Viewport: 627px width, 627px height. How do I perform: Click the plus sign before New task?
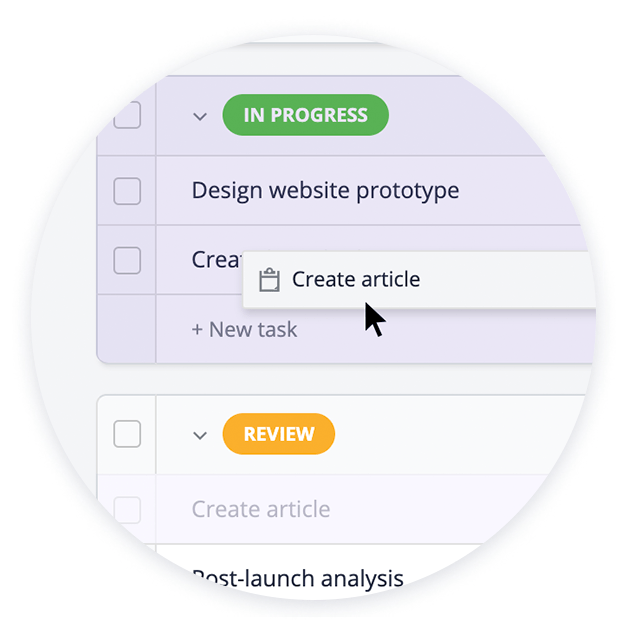click(x=197, y=330)
